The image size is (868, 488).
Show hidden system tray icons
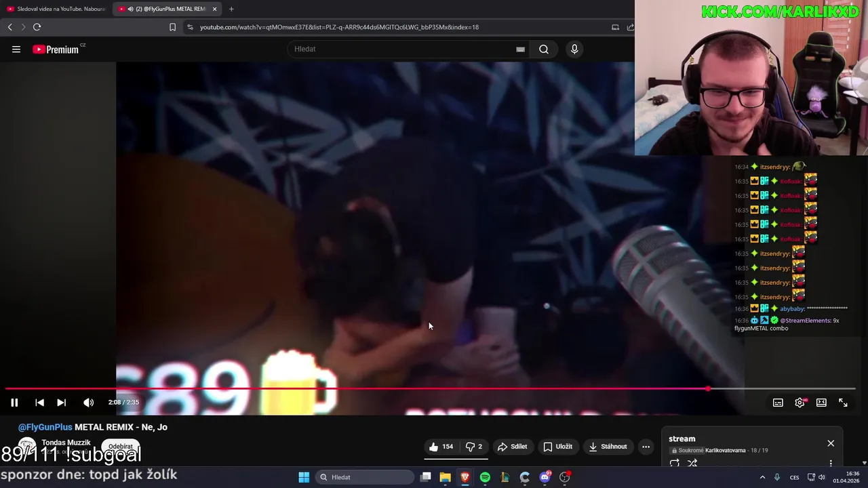(762, 477)
